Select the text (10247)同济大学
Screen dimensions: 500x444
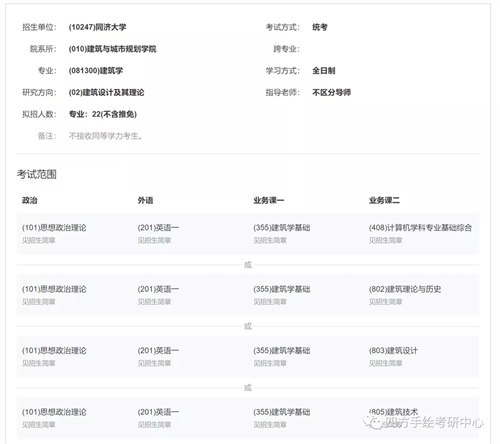tap(97, 27)
